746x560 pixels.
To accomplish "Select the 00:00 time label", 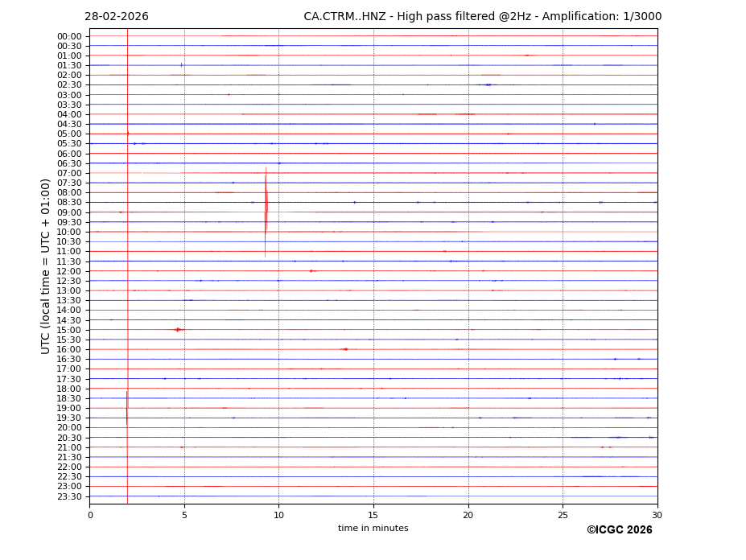I will pyautogui.click(x=69, y=36).
